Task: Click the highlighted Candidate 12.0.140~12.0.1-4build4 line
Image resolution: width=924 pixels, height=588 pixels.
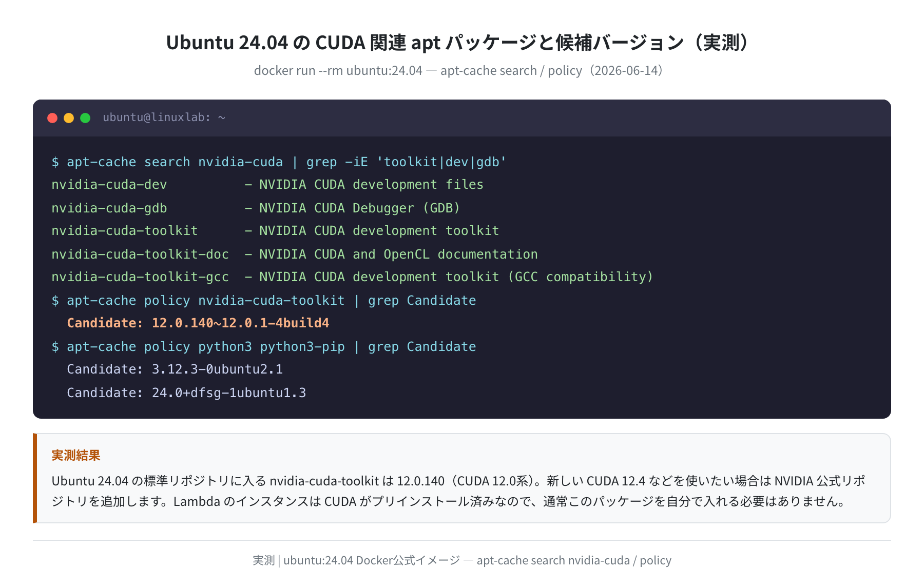Action: point(198,323)
